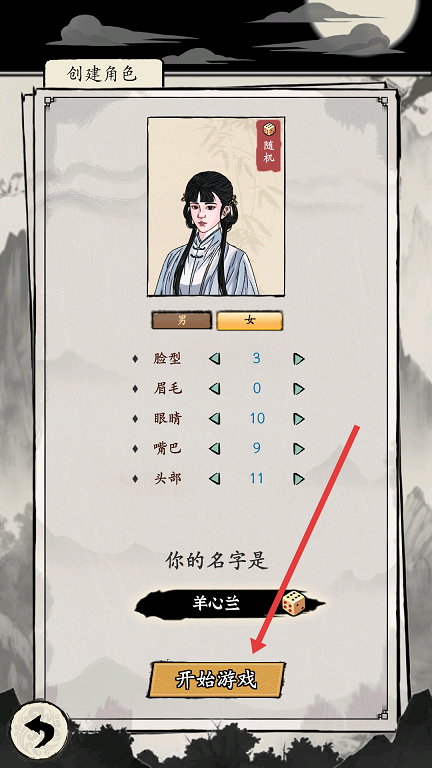Increase 头部 value with right arrow
432x768 pixels.
point(299,479)
